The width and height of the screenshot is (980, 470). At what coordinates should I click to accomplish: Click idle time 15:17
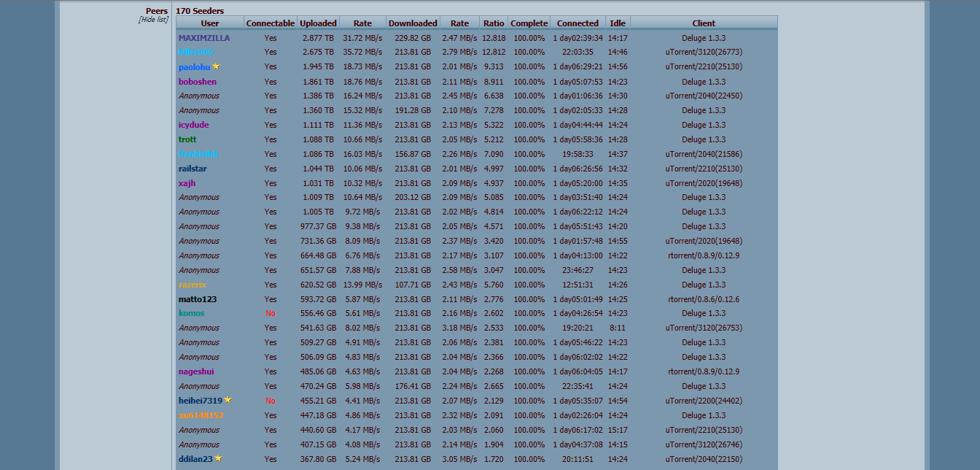(618, 430)
